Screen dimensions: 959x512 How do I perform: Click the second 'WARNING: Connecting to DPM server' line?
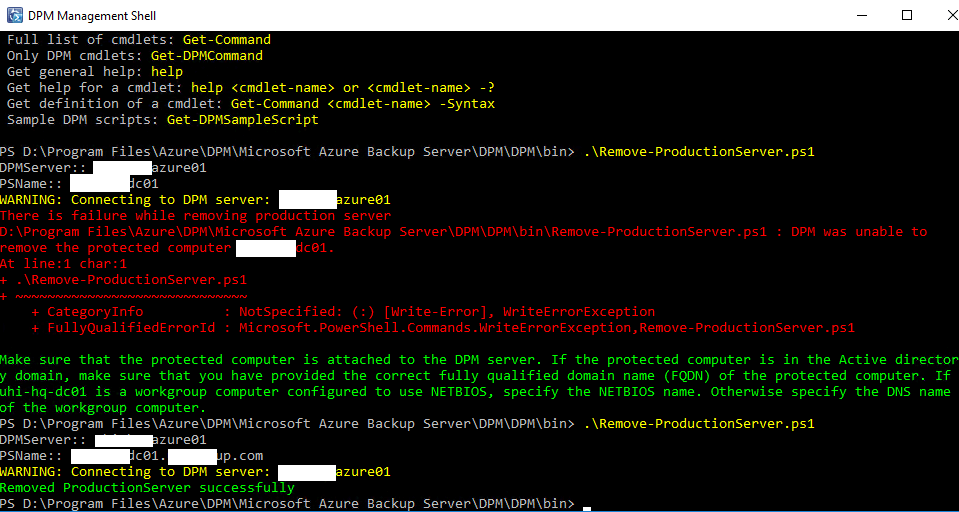[195, 472]
